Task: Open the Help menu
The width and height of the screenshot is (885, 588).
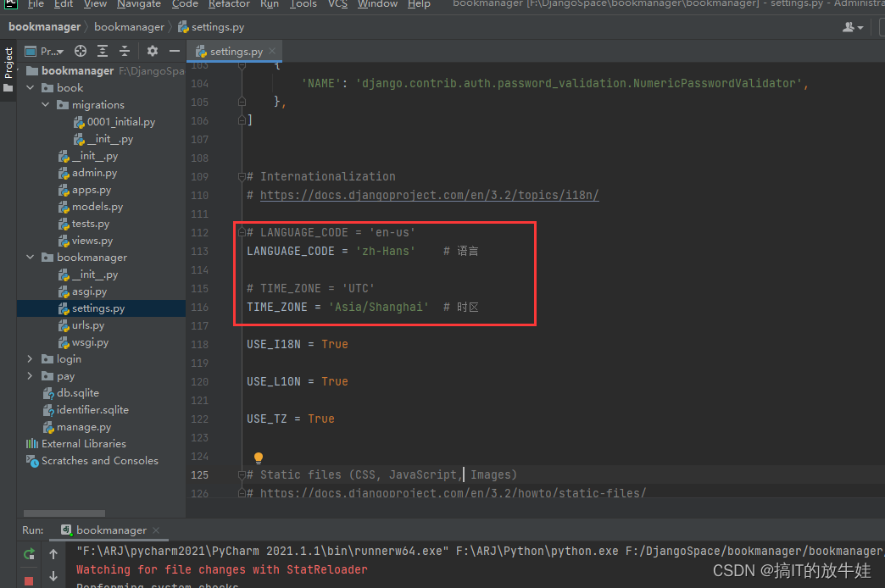Action: click(x=419, y=4)
